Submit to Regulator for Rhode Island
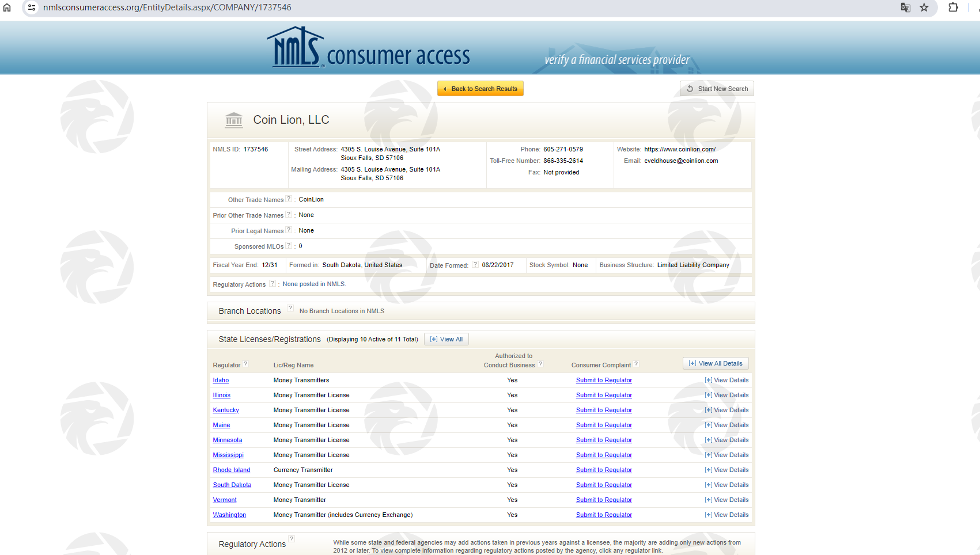980x555 pixels. click(604, 470)
